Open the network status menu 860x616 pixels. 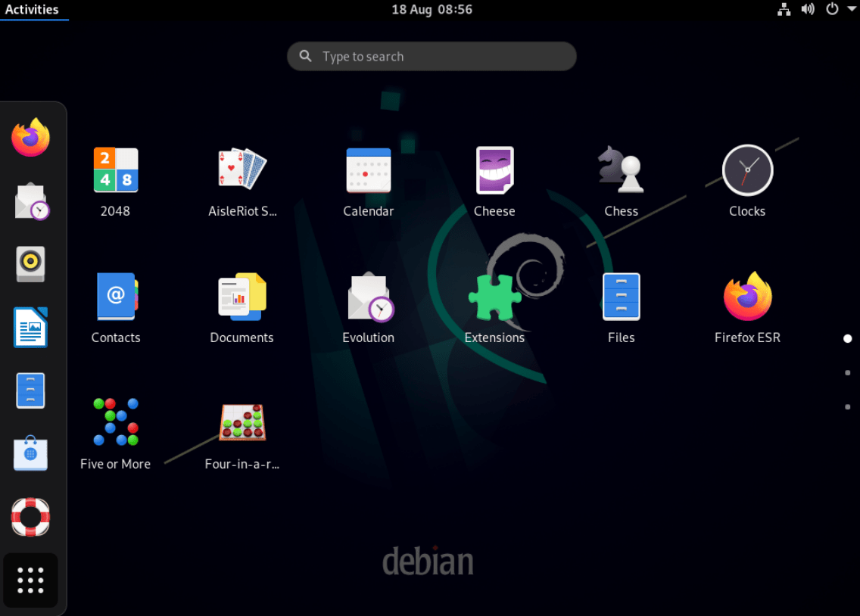click(784, 10)
